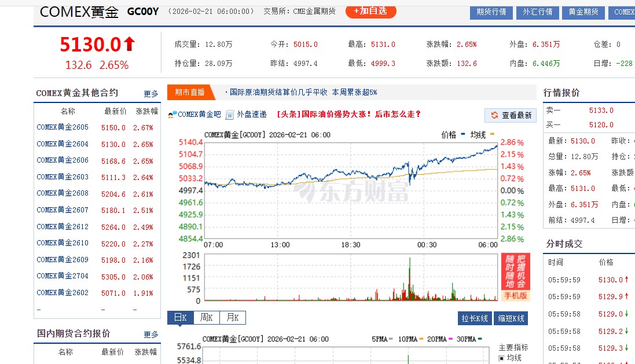Click the N icon beside 外盘速递
The image size is (635, 364).
coord(229,115)
